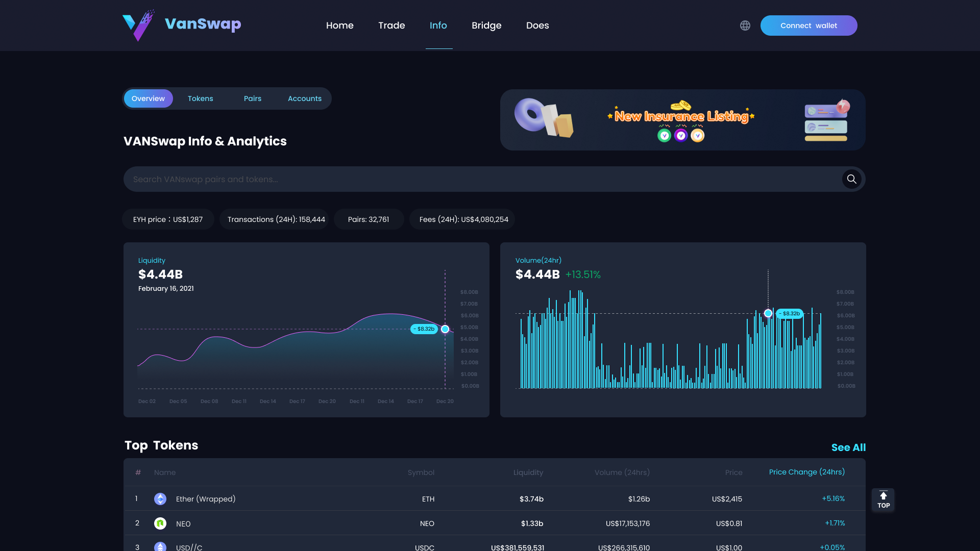Click the VanSwap logo icon
Image resolution: width=980 pixels, height=551 pixels.
pos(138,25)
